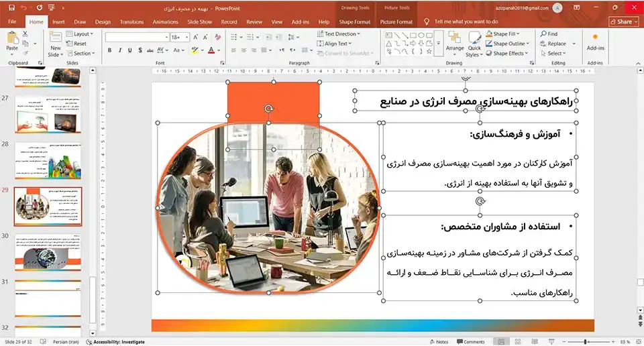Image resolution: width=644 pixels, height=346 pixels.
Task: Switch to the Animations tab
Action: pyautogui.click(x=165, y=21)
